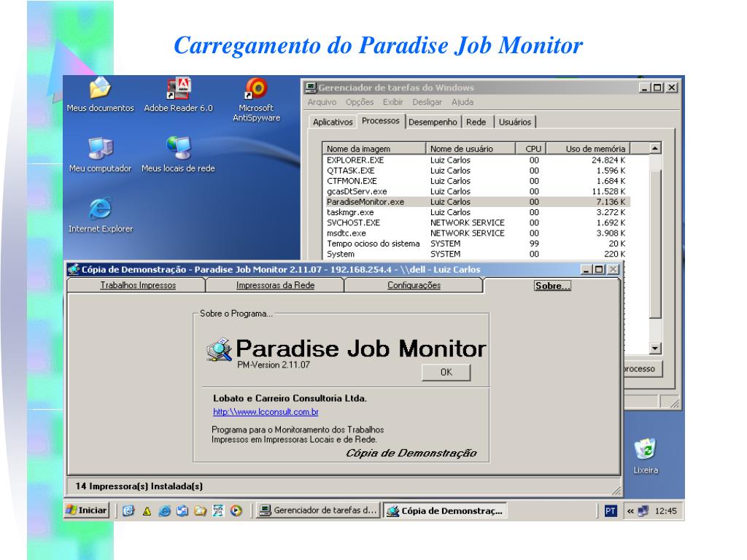Open Opções menu in Task Manager
This screenshot has width=747, height=560.
[360, 102]
